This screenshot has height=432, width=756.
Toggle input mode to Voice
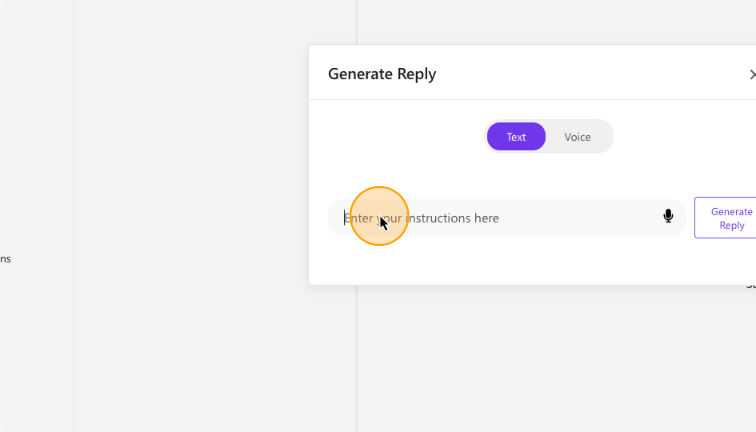577,137
